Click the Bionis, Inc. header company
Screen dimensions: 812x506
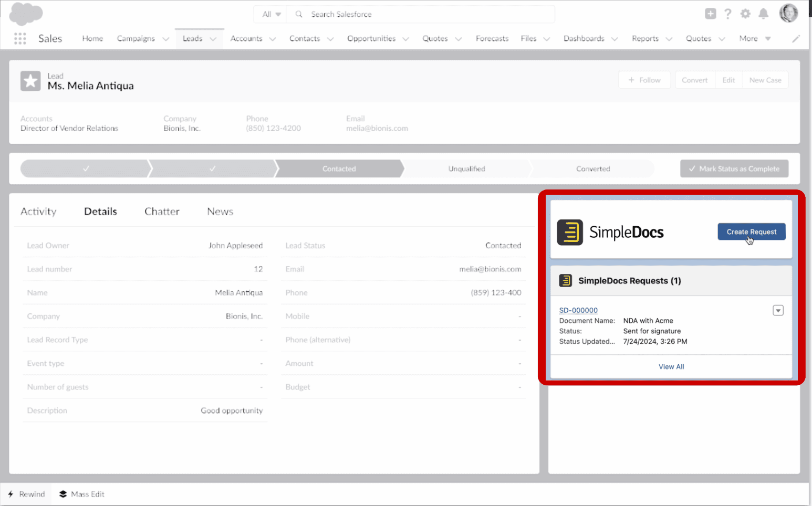(x=182, y=128)
